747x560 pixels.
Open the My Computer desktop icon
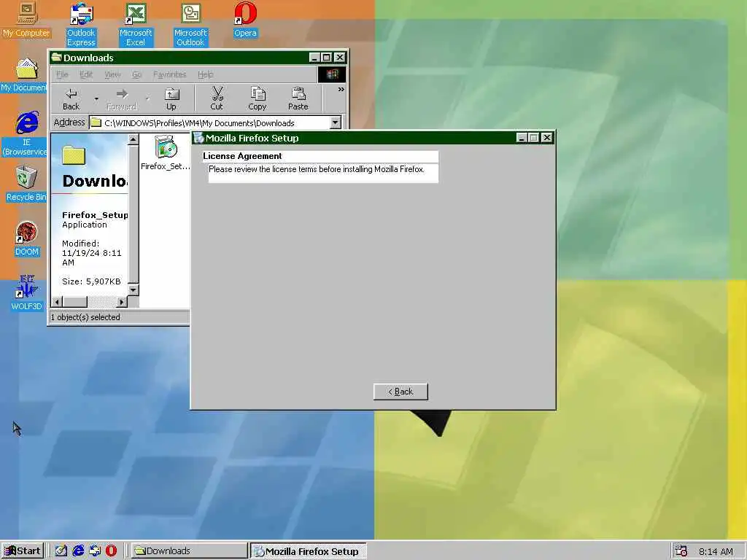(26, 19)
